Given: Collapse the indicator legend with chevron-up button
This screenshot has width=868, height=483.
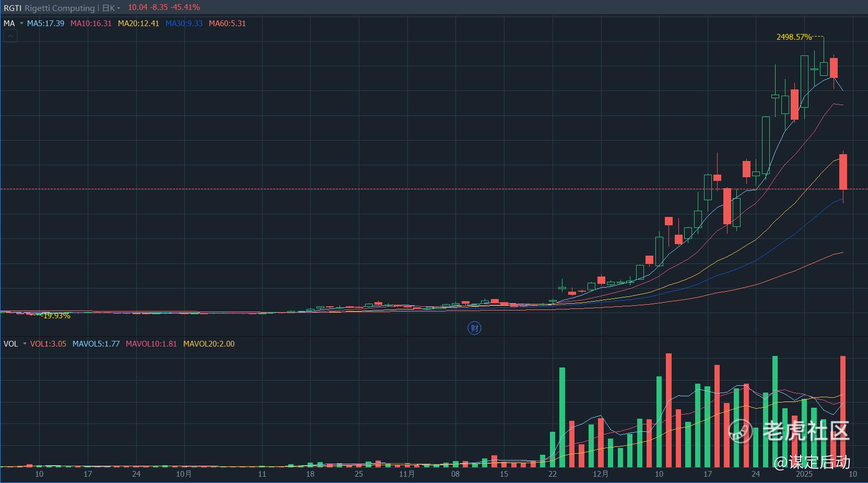Looking at the screenshot, I should (x=10, y=36).
